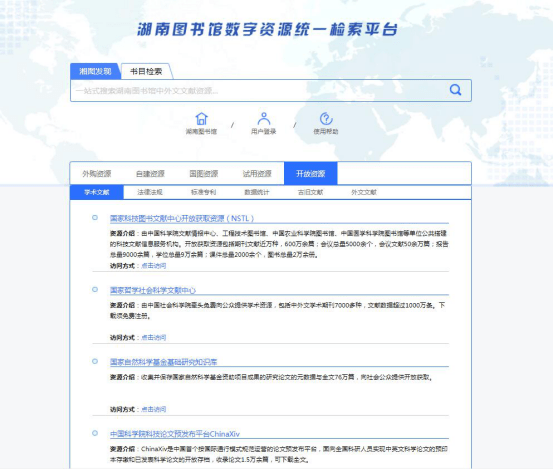
Task: Click the NSTL 资源介绍 description text
Action: 279,244
